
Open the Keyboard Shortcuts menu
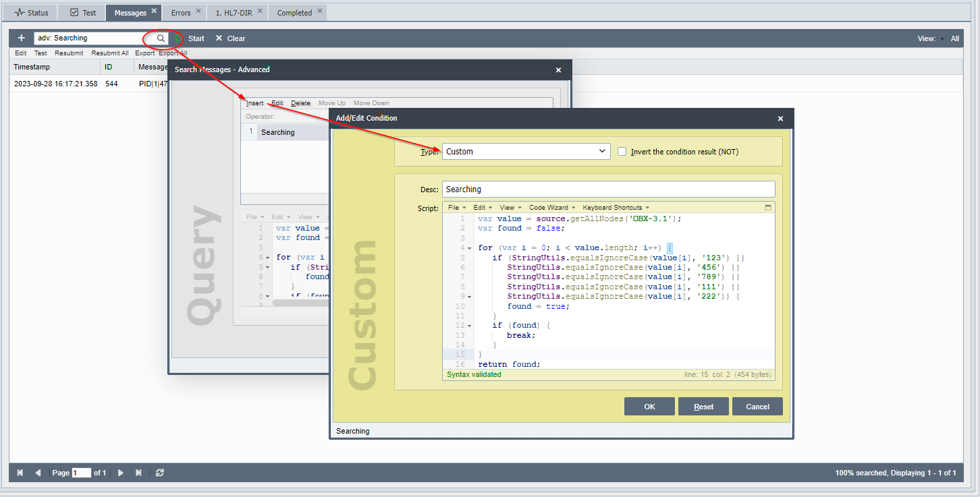coord(616,208)
